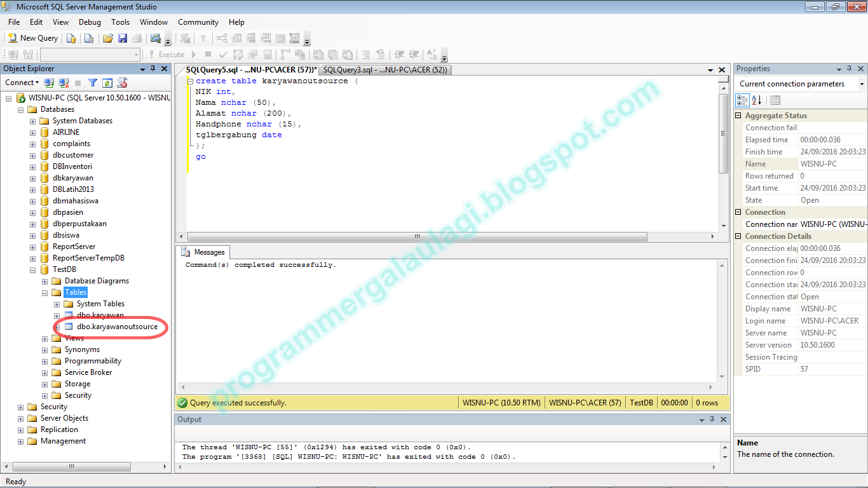Select the Categorized view icon in Properties

[x=742, y=100]
